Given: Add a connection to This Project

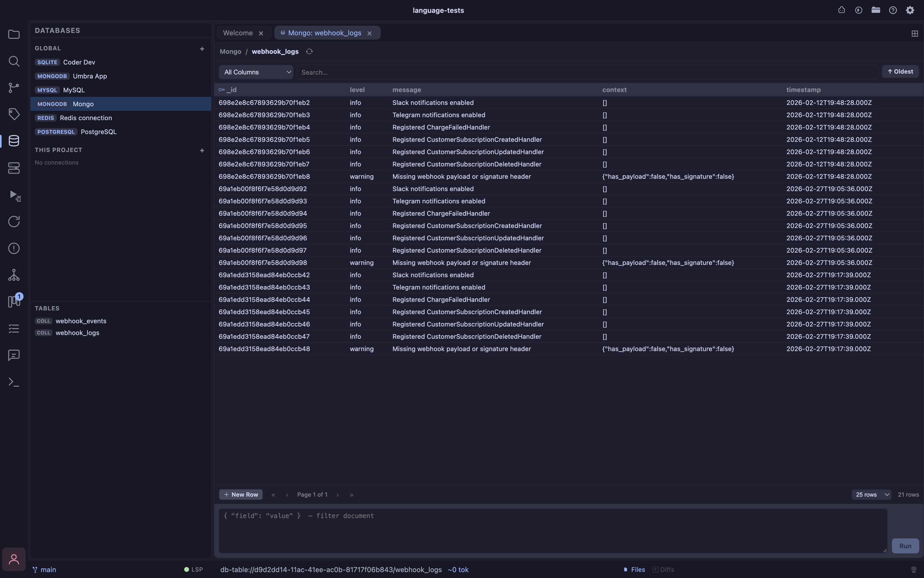Looking at the screenshot, I should click(x=202, y=150).
